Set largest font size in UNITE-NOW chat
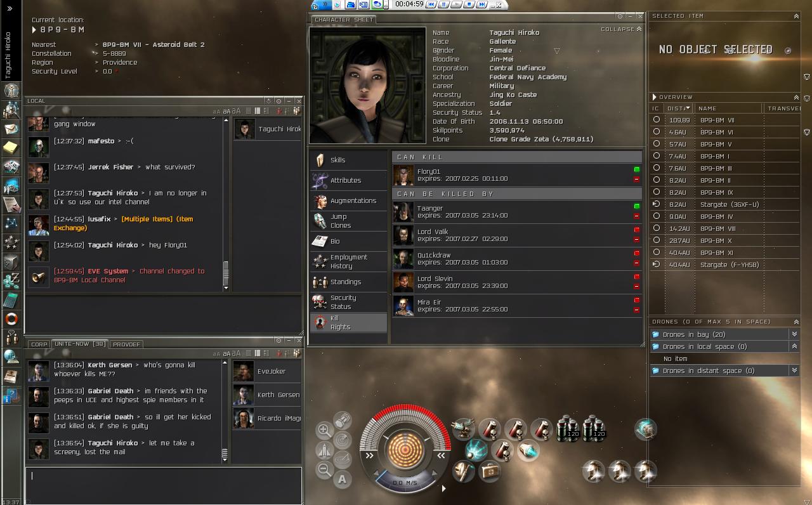Viewport: 812px width, 505px height. click(237, 354)
